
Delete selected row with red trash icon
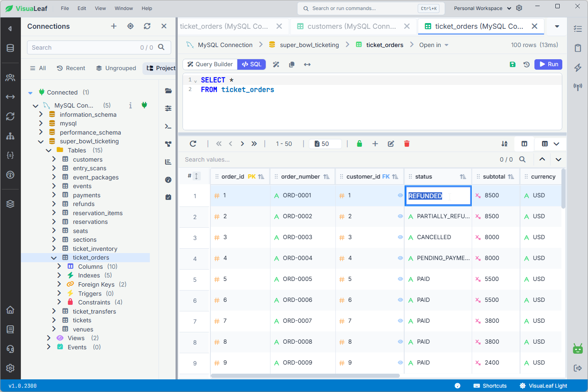click(407, 144)
